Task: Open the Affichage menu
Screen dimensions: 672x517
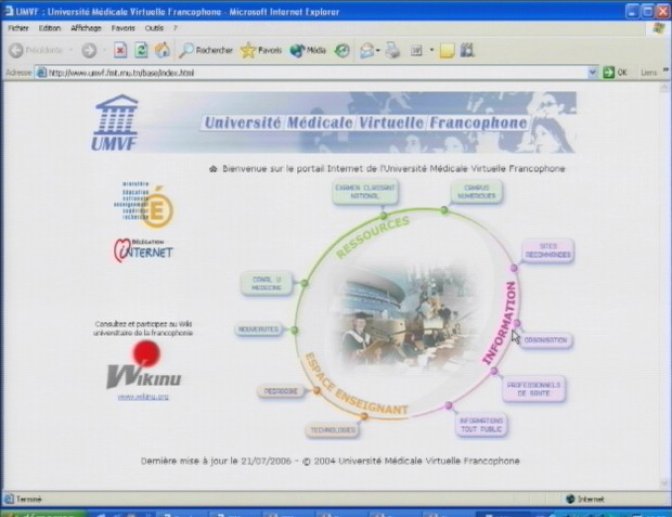Action: (x=86, y=28)
